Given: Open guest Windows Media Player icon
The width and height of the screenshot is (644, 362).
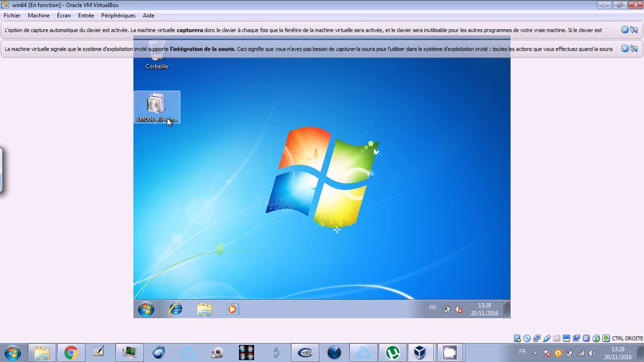Looking at the screenshot, I should [x=232, y=309].
